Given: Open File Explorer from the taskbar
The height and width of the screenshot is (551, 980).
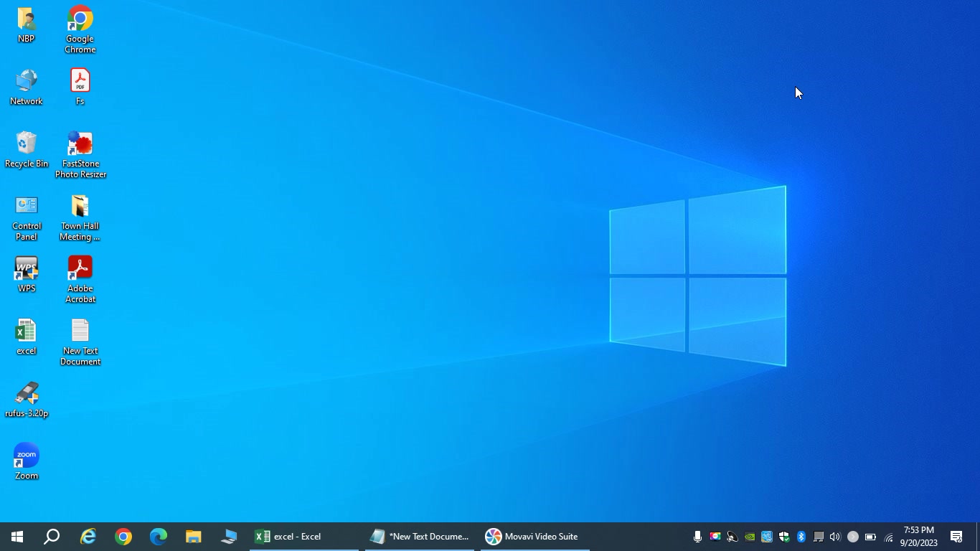Looking at the screenshot, I should pyautogui.click(x=194, y=537).
